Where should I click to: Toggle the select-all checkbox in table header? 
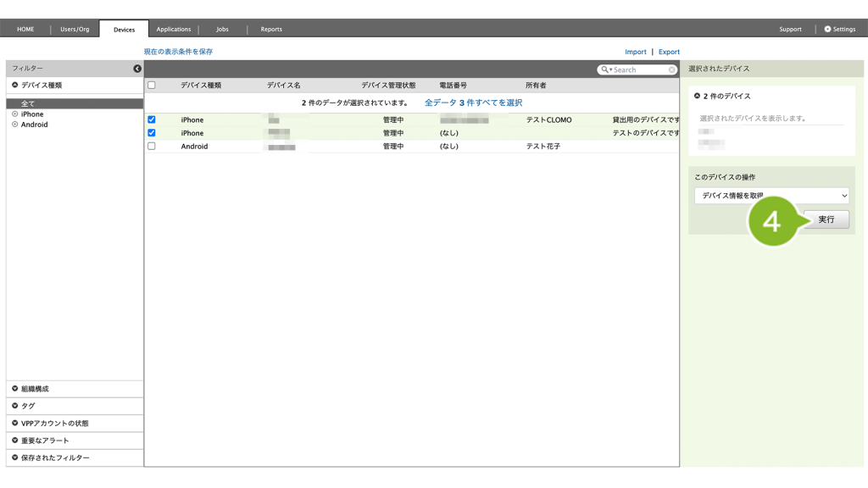[152, 86]
